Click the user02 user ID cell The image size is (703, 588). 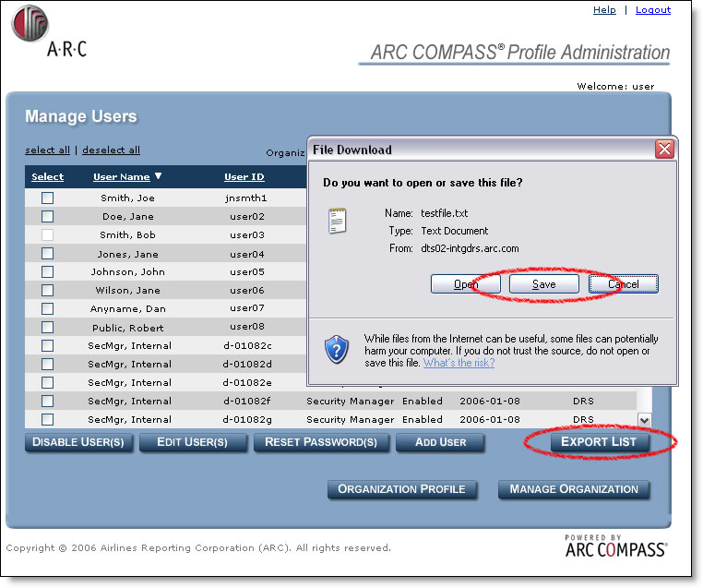[x=247, y=216]
